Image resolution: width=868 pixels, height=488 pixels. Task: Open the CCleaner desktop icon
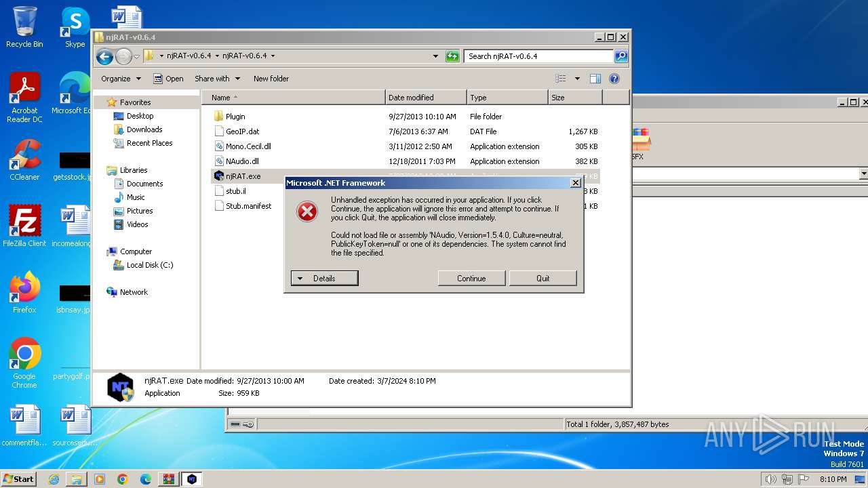tap(24, 160)
